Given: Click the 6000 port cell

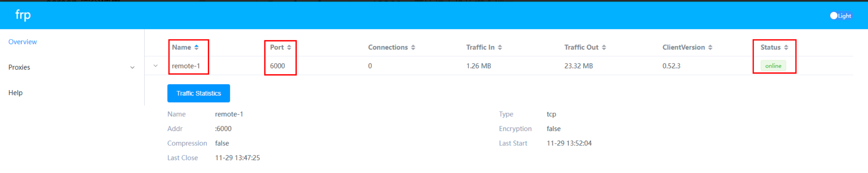Looking at the screenshot, I should click(x=277, y=66).
